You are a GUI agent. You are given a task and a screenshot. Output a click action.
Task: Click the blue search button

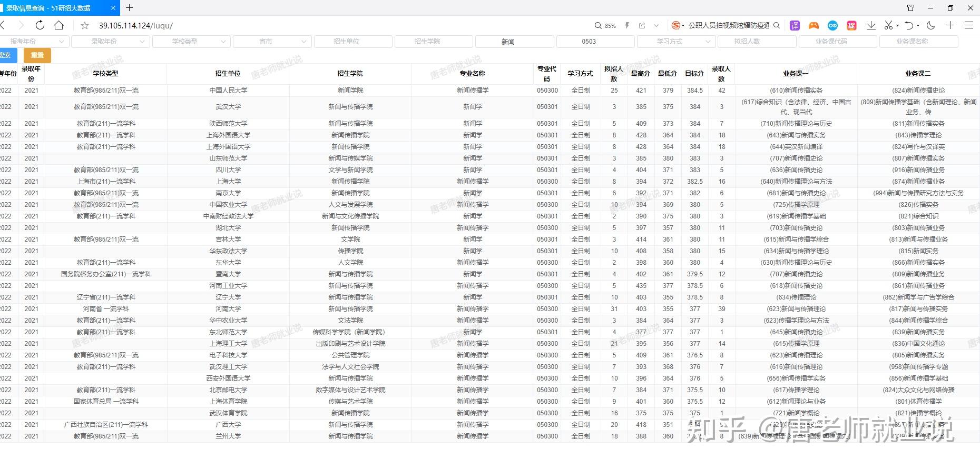(x=7, y=55)
